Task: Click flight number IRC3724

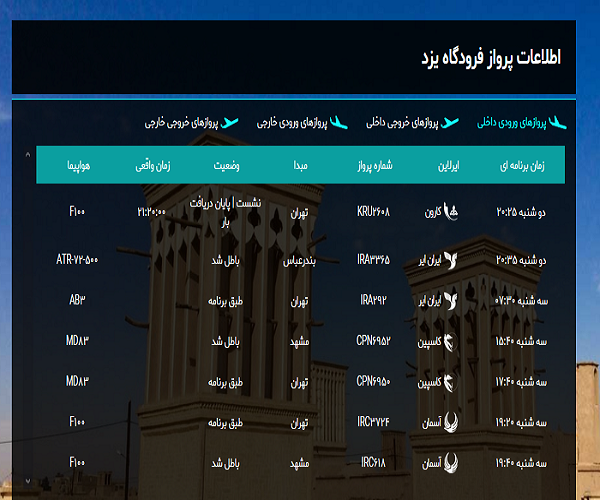Action: (x=373, y=422)
